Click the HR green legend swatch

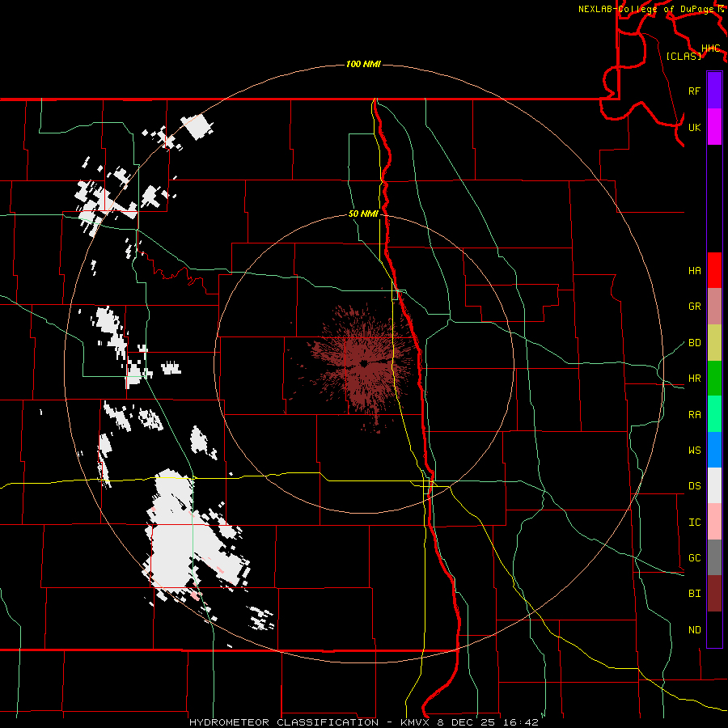(714, 379)
